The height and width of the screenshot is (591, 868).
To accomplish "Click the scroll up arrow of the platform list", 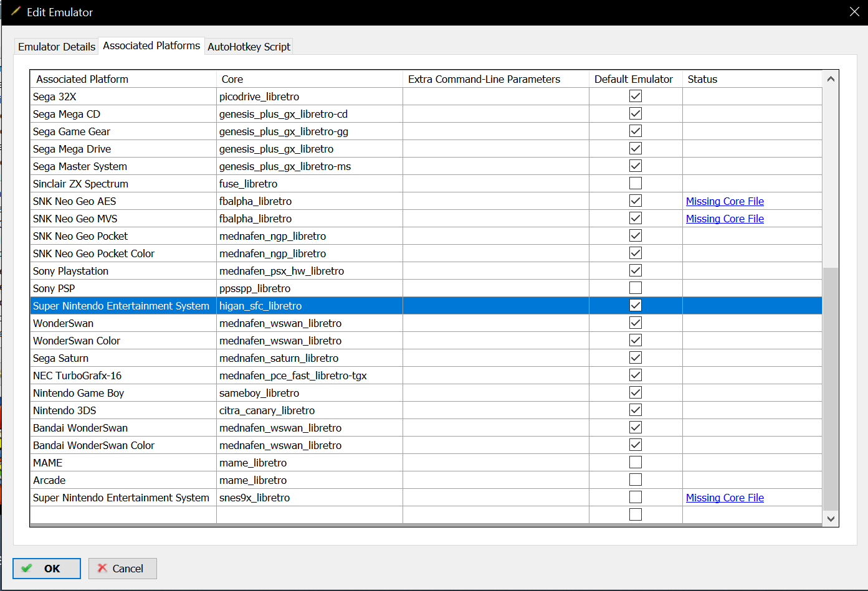I will (831, 79).
